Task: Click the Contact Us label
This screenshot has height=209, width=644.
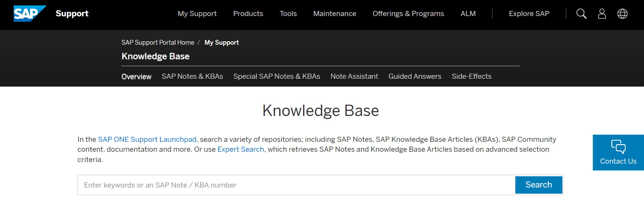Action: tap(618, 161)
